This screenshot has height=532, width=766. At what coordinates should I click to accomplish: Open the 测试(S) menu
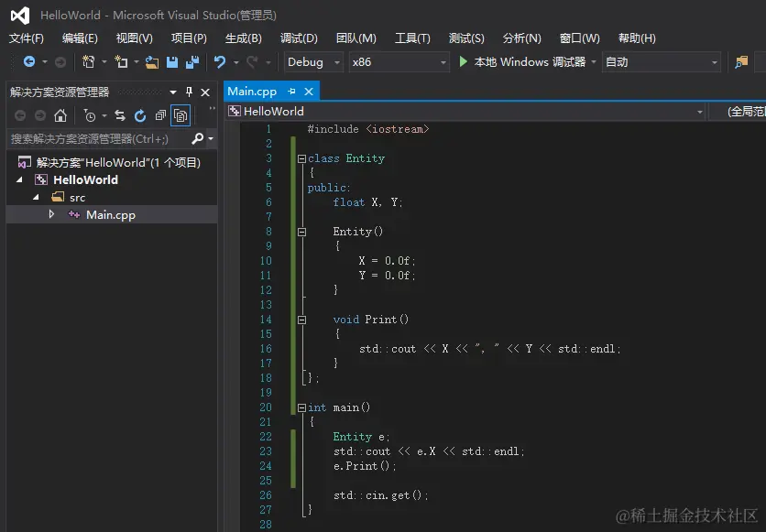pos(466,38)
